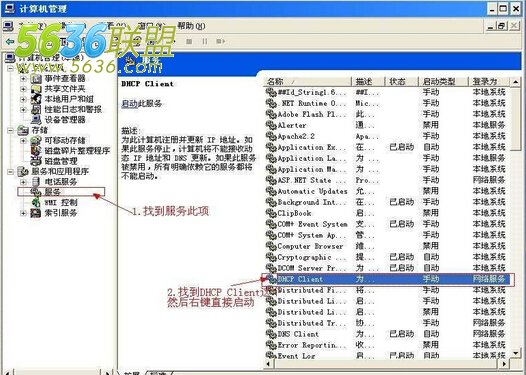The image size is (526, 375).
Task: Click the 名称 column header
Action: [308, 82]
